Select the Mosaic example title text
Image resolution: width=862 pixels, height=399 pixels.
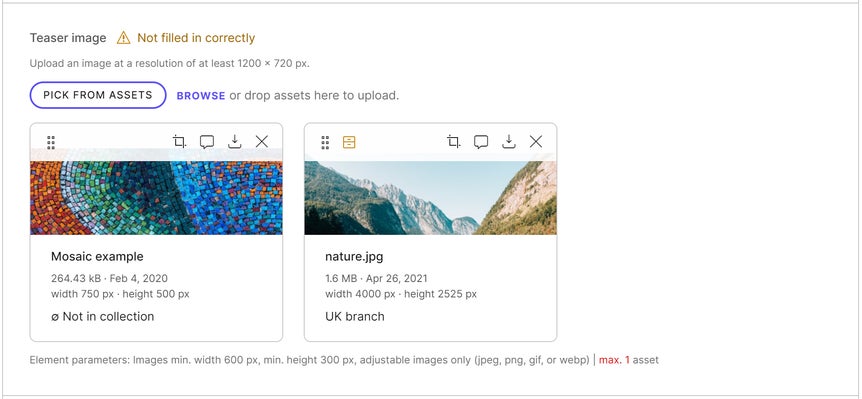pos(97,257)
